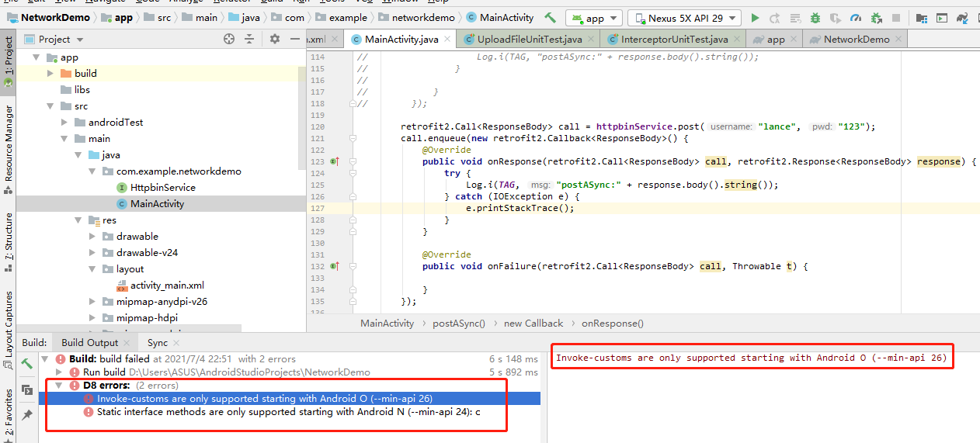
Task: Expand the Run build node
Action: coord(59,372)
